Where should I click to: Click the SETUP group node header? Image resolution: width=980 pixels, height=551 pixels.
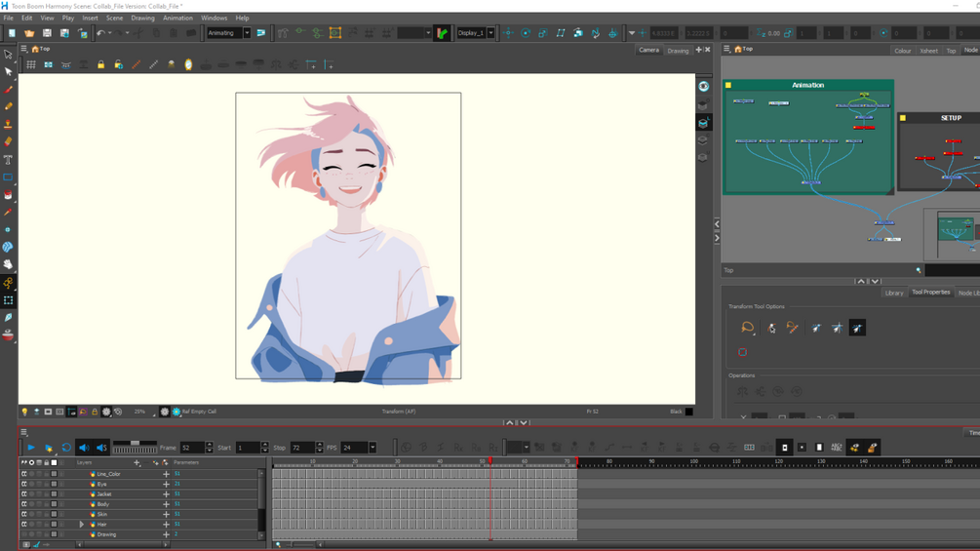pyautogui.click(x=951, y=118)
